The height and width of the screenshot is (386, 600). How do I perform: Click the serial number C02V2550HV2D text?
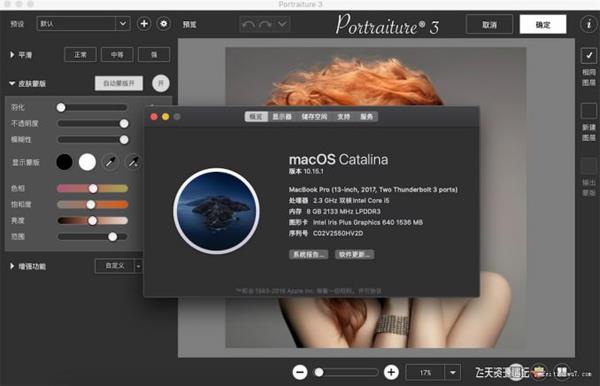click(338, 233)
